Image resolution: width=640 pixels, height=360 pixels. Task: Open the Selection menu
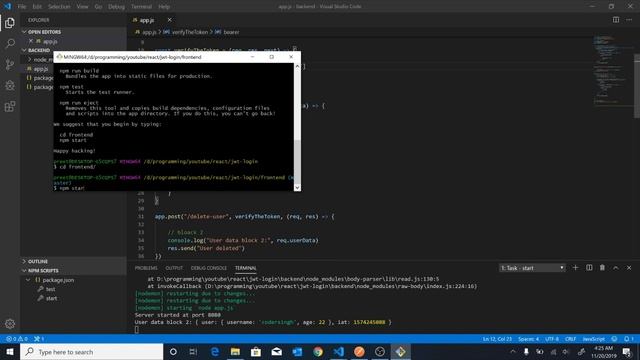pos(59,7)
